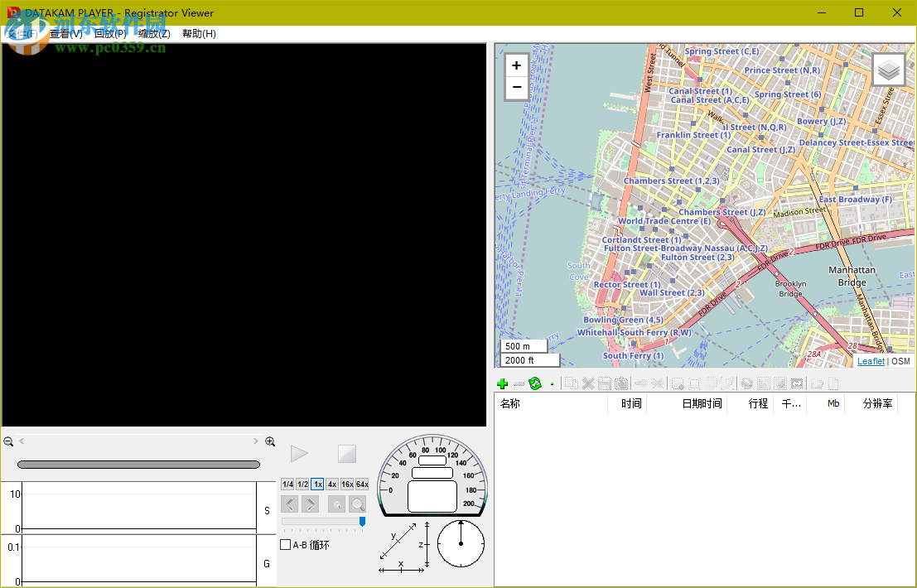Click the green refresh icon in file toolbar
Screen dimensions: 917x588
click(x=535, y=383)
